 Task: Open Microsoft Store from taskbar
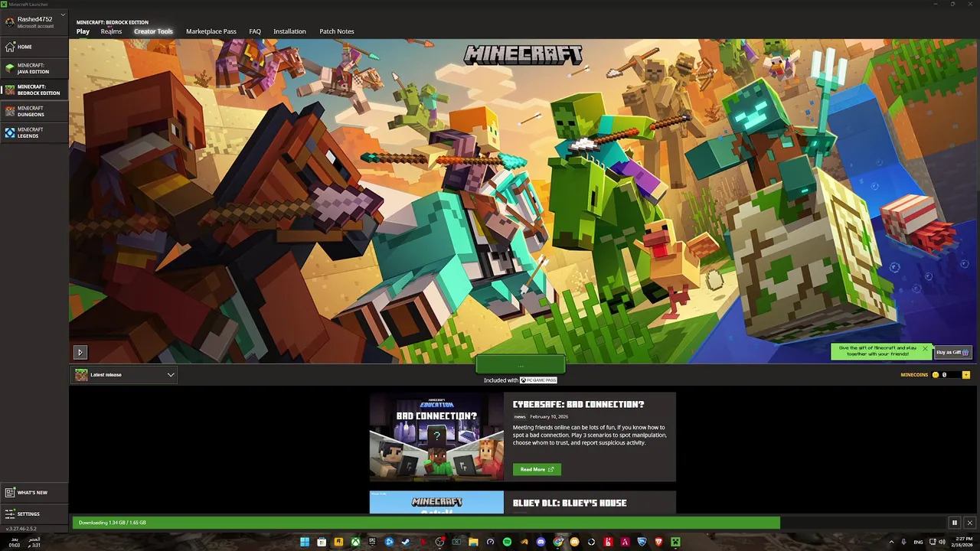(322, 542)
